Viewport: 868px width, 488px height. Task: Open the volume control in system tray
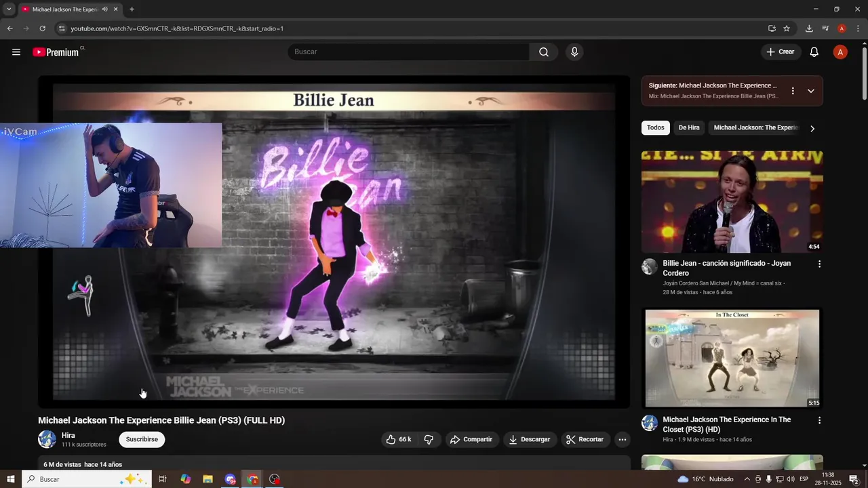click(x=790, y=479)
